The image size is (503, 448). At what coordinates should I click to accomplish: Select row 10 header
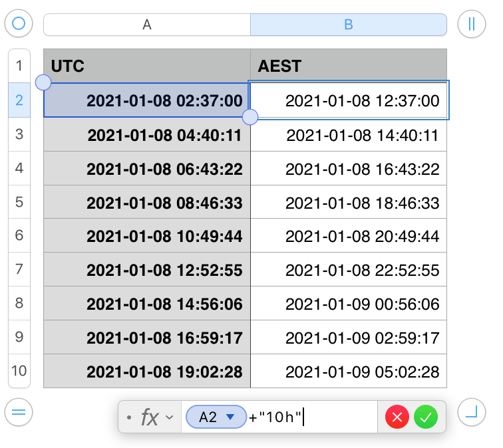coord(19,370)
